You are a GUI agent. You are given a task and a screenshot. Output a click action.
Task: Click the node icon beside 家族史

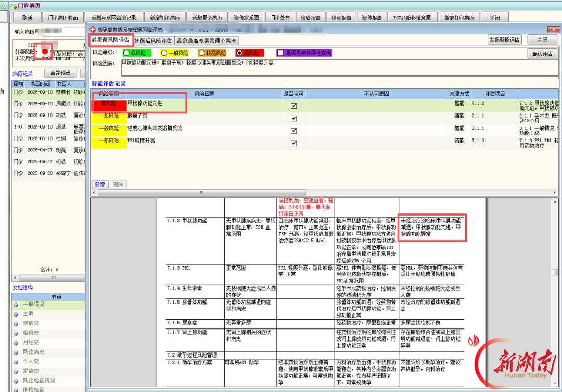(16, 372)
